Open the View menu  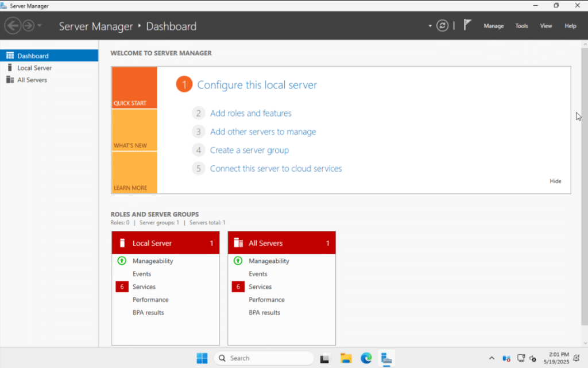[x=546, y=26]
